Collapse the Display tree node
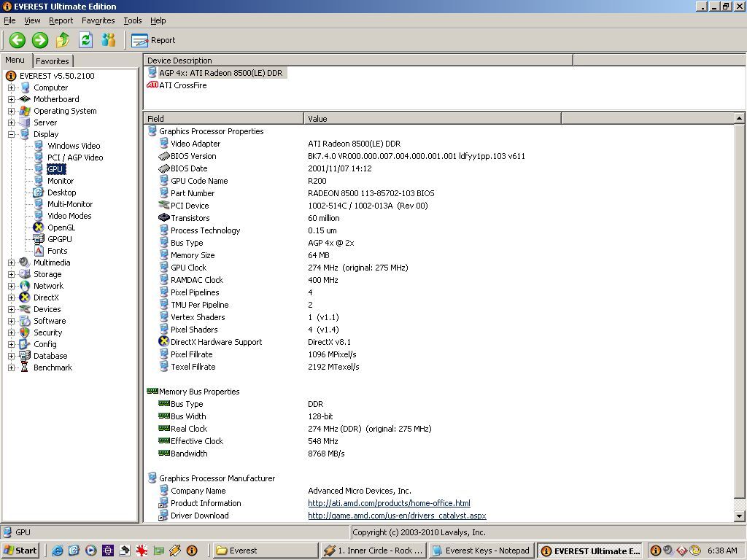The image size is (747, 560). pyautogui.click(x=12, y=134)
